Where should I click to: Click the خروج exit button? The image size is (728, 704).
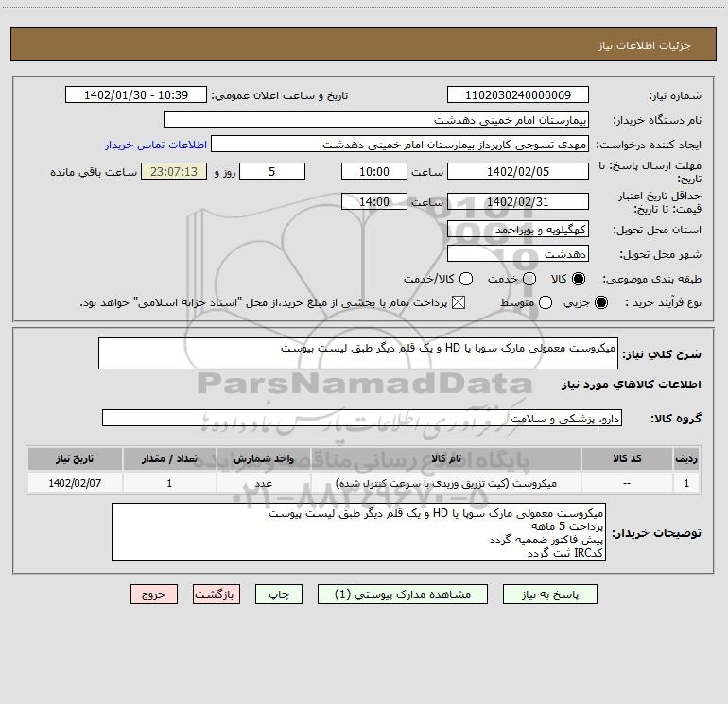(154, 594)
